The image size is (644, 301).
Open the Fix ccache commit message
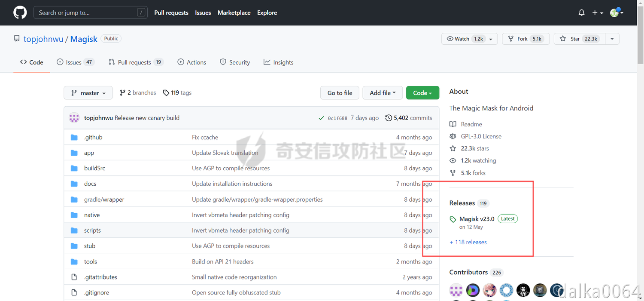pos(205,137)
